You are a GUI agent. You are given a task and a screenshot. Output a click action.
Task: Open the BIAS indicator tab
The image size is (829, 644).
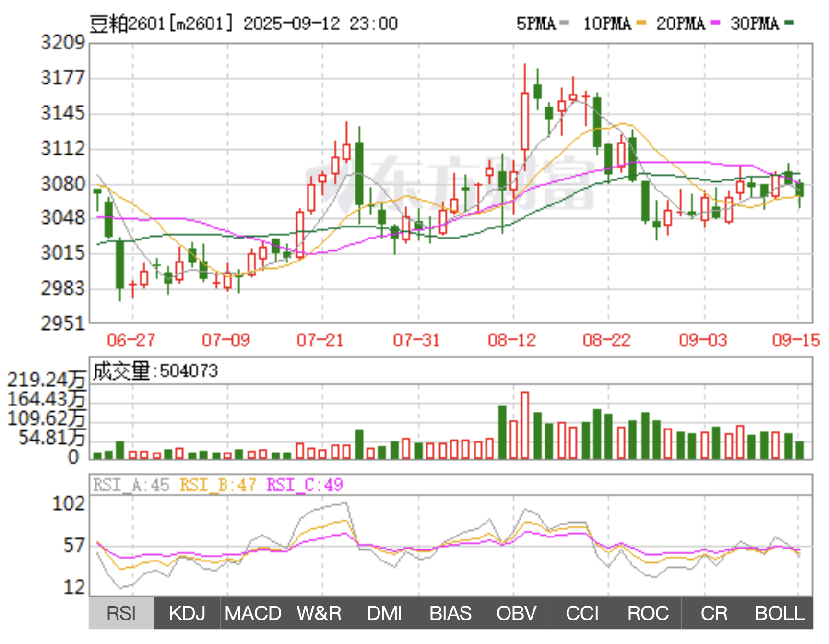[450, 613]
